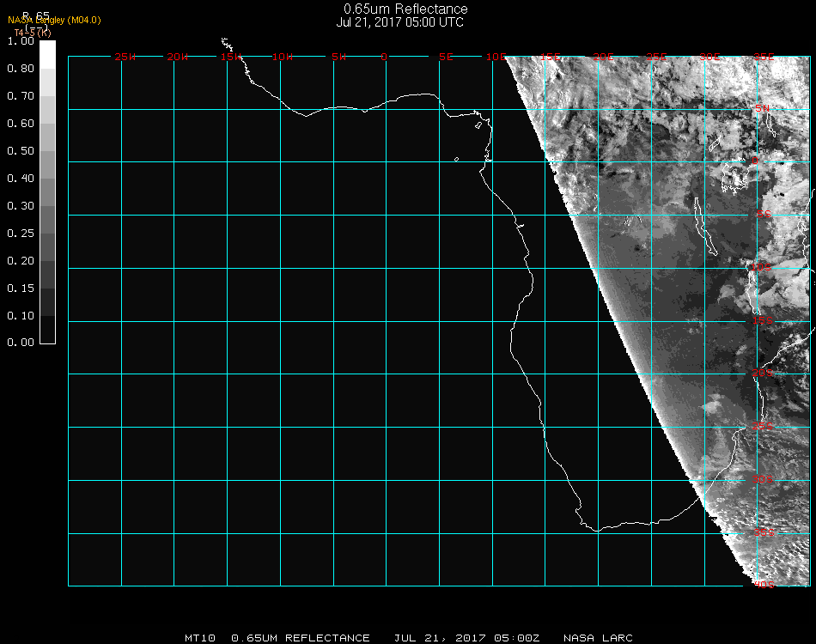Click the 'MT10' footer text
Viewport: 816px width, 644px height.
tap(200, 638)
